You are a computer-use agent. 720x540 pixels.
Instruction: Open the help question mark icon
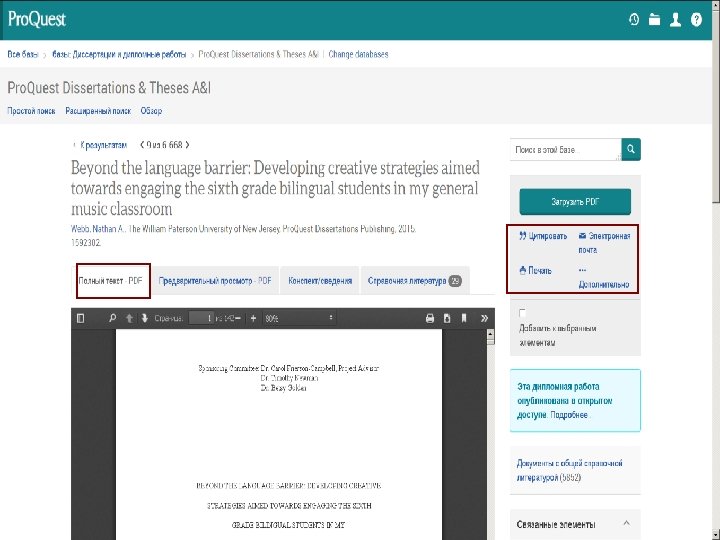696,19
